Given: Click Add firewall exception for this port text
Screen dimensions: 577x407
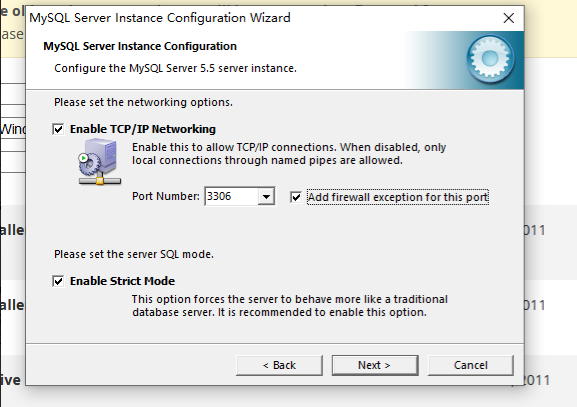Looking at the screenshot, I should pos(398,197).
